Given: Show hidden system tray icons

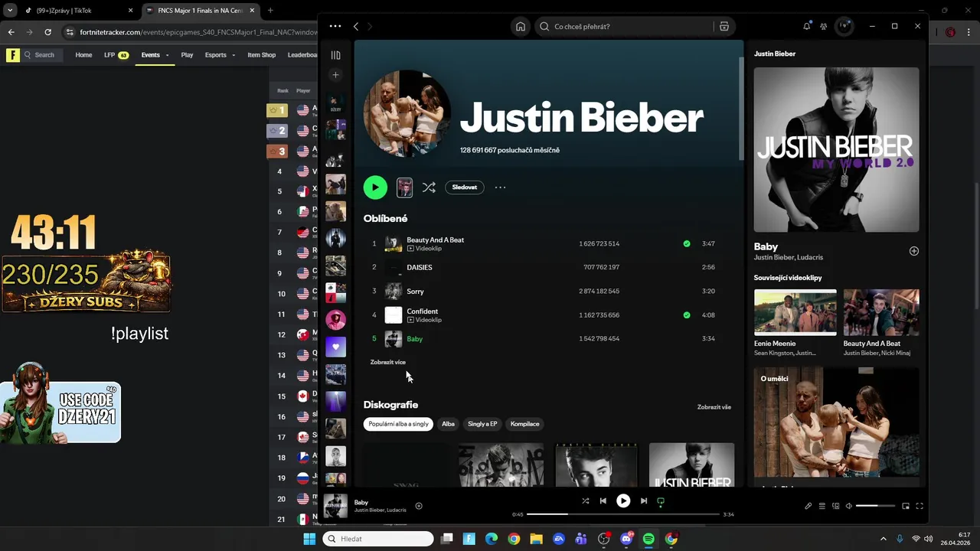Looking at the screenshot, I should click(883, 539).
